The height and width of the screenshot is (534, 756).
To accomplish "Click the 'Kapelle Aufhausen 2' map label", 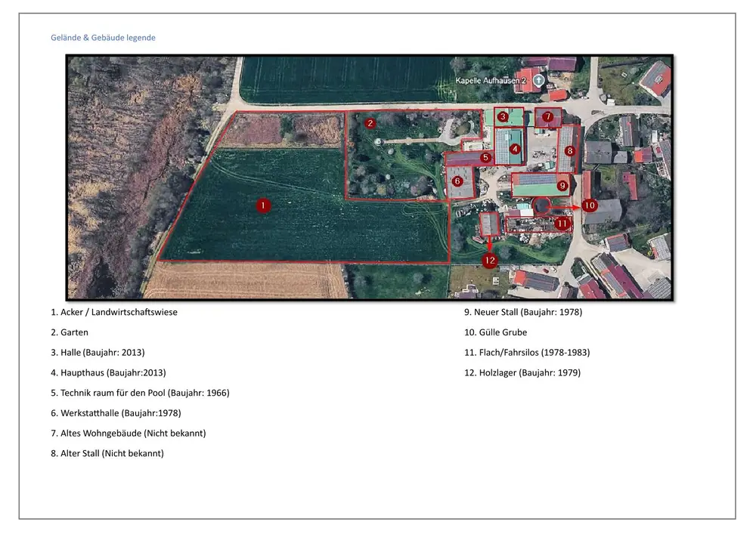I will click(x=490, y=80).
